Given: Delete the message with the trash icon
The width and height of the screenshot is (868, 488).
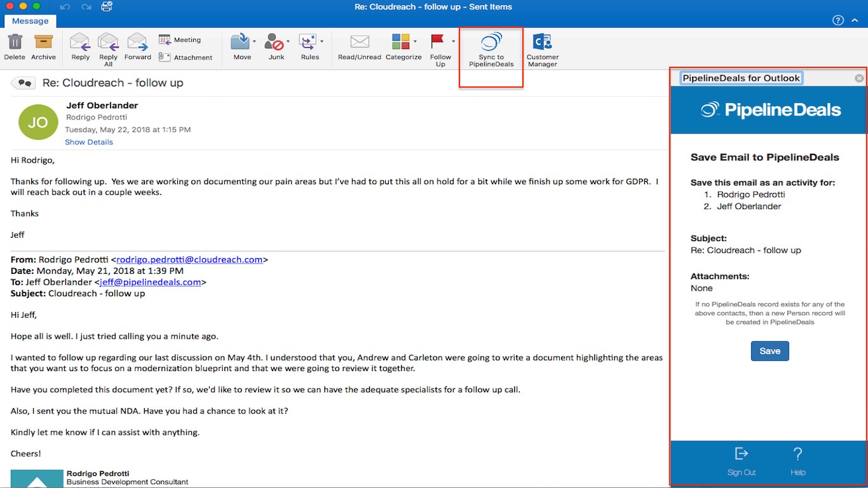Looking at the screenshot, I should coord(15,47).
